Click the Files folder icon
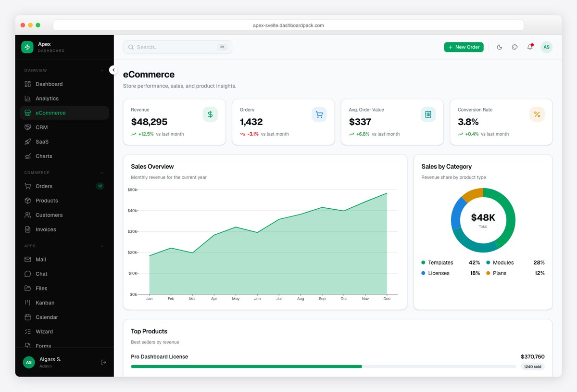Image resolution: width=577 pixels, height=392 pixels. coord(28,288)
